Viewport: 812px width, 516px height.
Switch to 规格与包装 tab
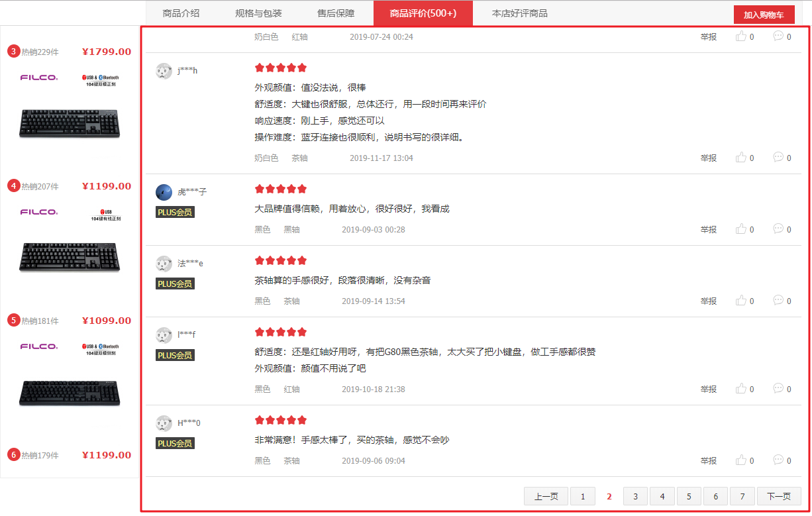(258, 13)
